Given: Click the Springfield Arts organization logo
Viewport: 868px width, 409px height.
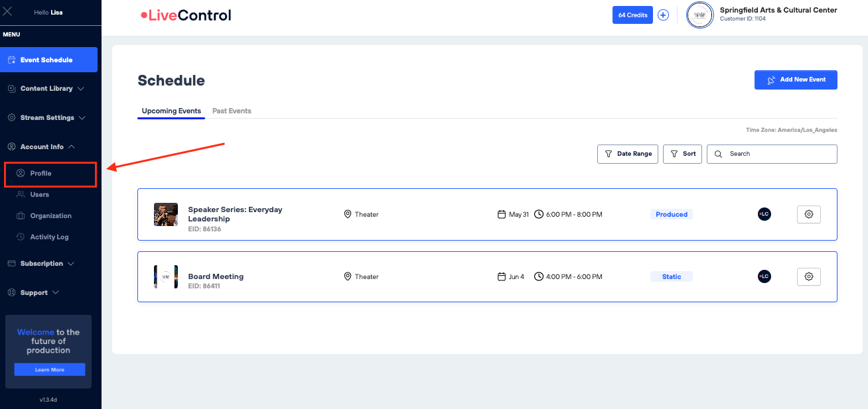Looking at the screenshot, I should click(699, 15).
